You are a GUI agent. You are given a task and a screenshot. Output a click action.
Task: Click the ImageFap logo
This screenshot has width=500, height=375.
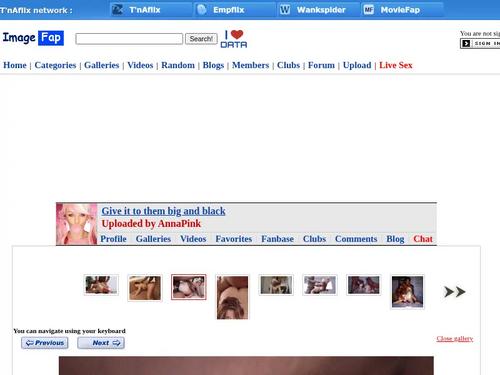[33, 38]
